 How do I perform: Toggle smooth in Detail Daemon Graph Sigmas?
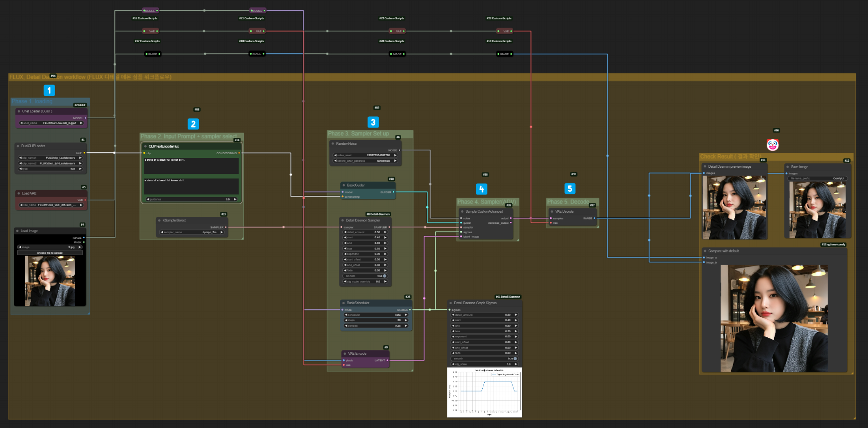pos(515,358)
